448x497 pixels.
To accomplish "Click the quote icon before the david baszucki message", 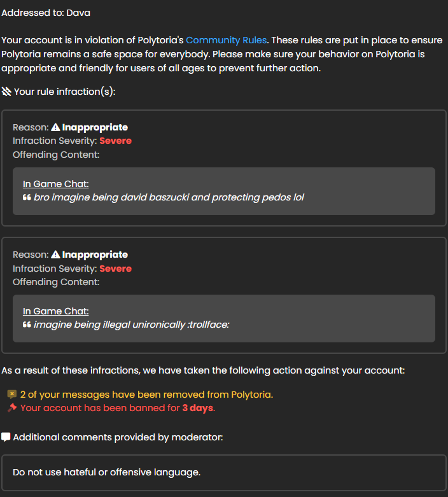I will 27,197.
